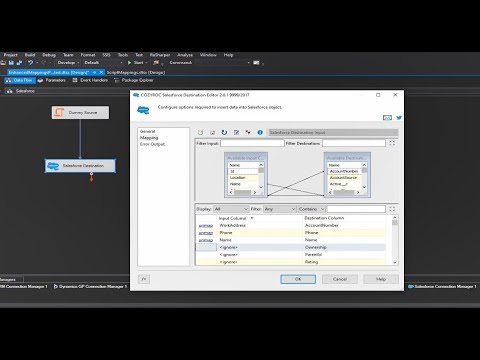
Task: Click unmap link for WorkAddress row
Action: [206, 226]
